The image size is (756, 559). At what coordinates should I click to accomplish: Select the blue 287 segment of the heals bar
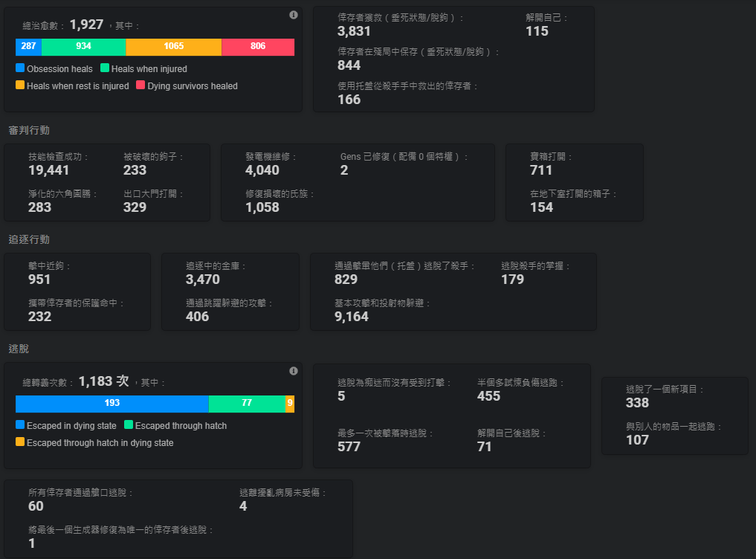[28, 47]
